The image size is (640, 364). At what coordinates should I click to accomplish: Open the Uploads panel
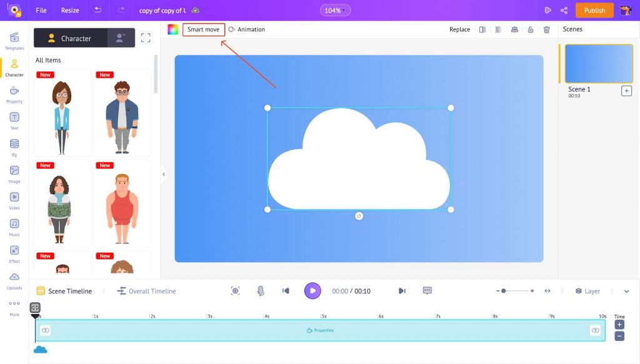[x=14, y=280]
